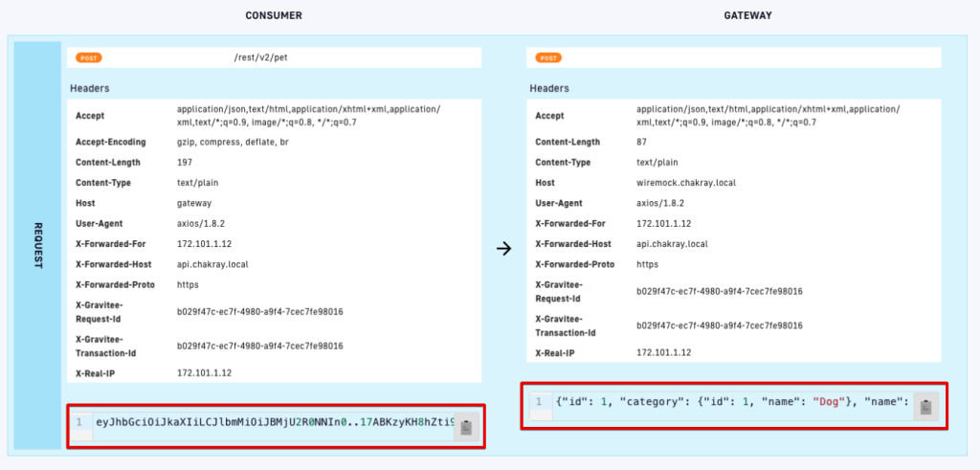Select the Accept header value in Consumer
980x470 pixels.
point(309,116)
